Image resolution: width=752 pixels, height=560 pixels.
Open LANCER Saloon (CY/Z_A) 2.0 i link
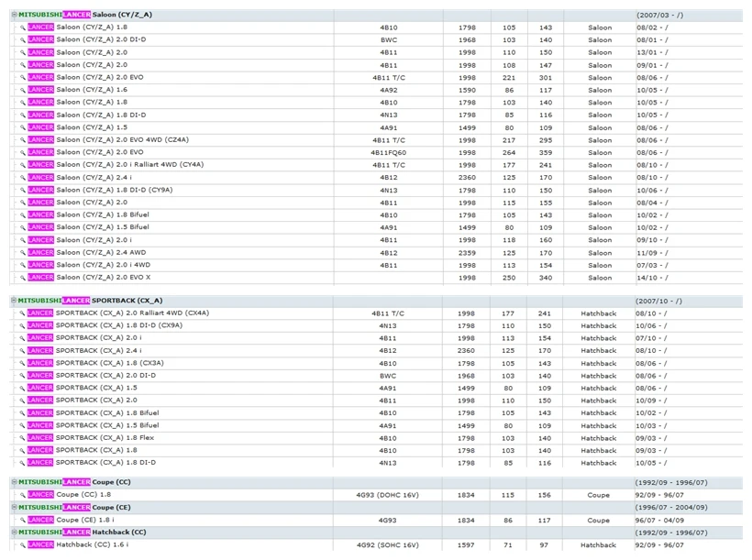tap(80, 240)
